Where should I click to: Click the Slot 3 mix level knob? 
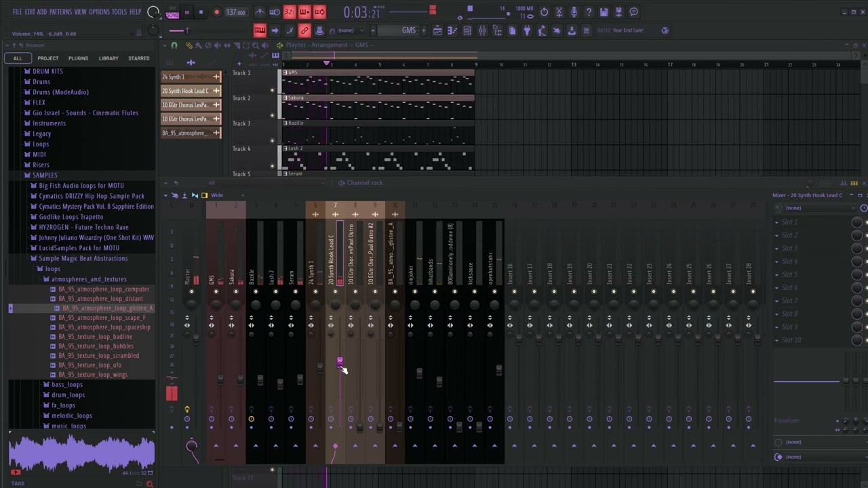click(857, 249)
